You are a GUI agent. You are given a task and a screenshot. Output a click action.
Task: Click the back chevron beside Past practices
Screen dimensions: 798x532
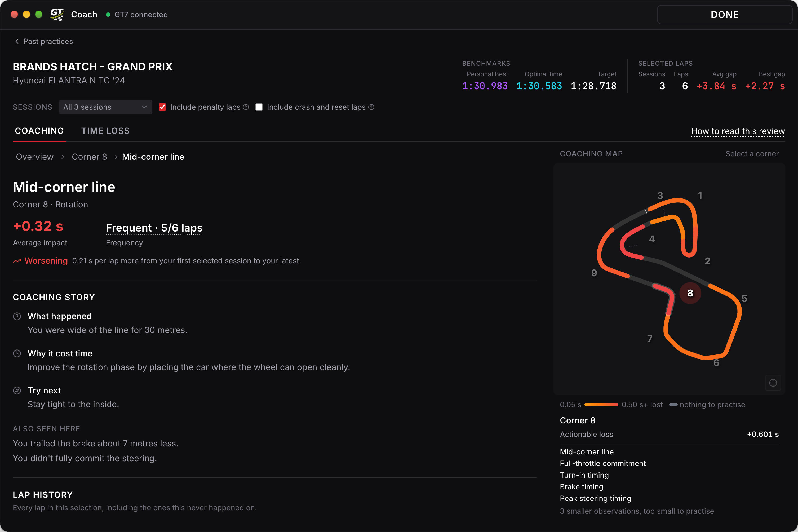[x=17, y=41]
